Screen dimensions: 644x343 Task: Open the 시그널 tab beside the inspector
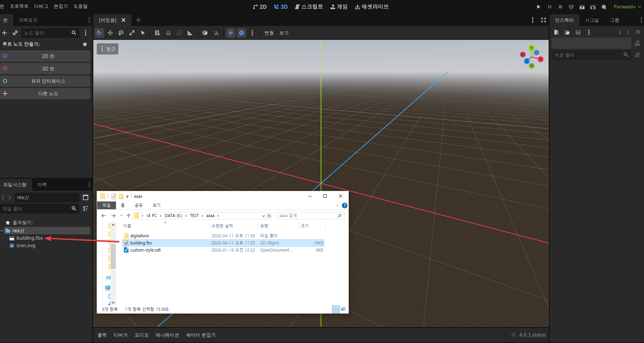click(592, 20)
